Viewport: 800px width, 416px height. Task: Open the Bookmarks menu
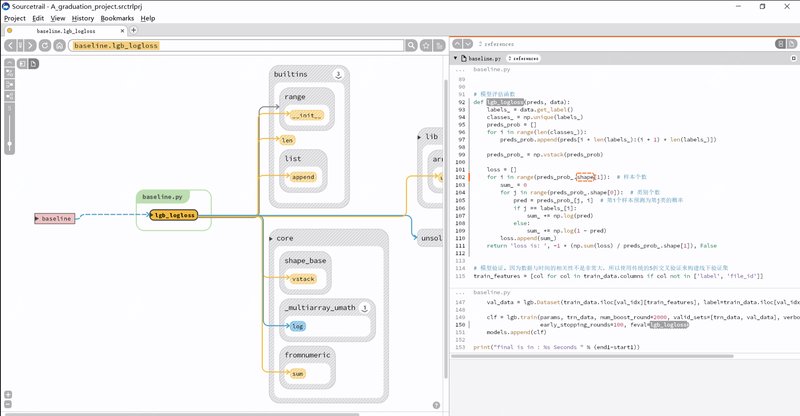pos(117,18)
